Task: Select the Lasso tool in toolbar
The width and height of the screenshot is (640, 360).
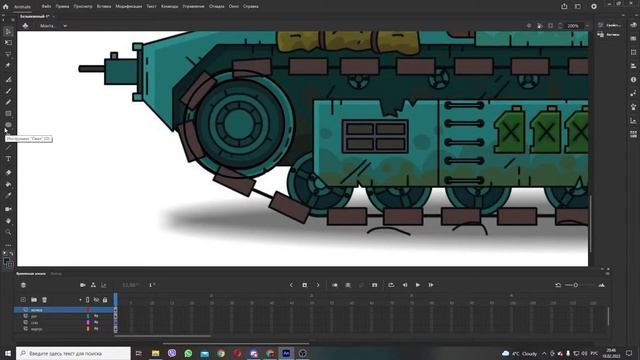Action: 8,54
